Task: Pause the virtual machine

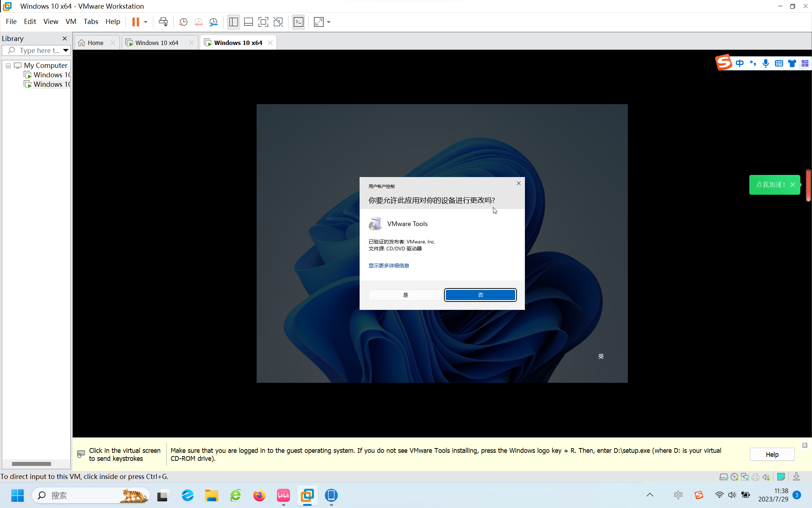Action: click(136, 22)
